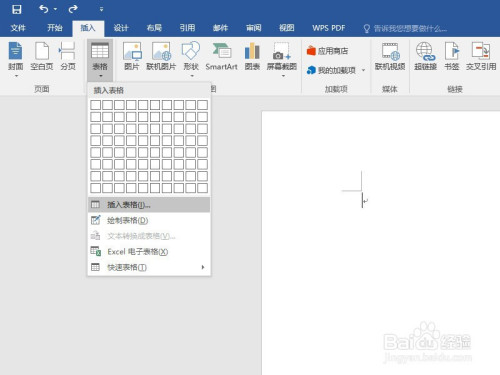The image size is (500, 375).
Task: Insert online video via 联机视频
Action: pyautogui.click(x=390, y=56)
